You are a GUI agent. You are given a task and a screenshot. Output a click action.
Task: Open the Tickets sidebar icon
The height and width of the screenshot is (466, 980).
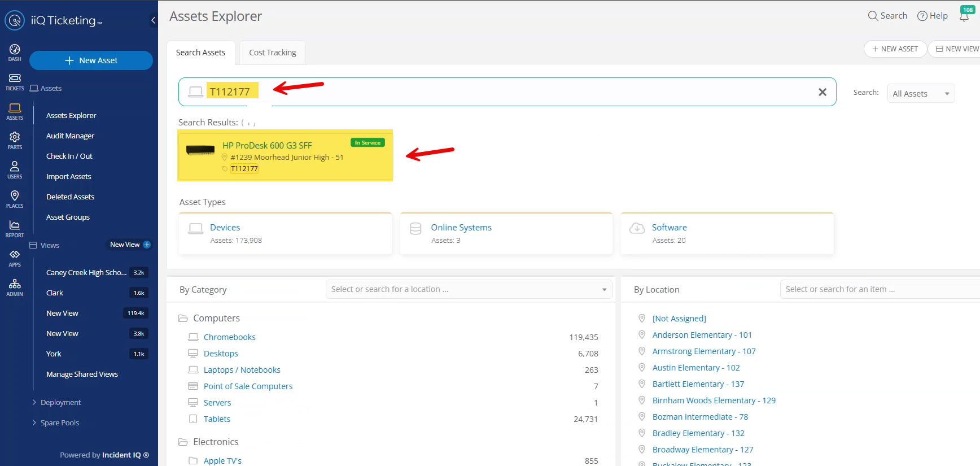15,82
